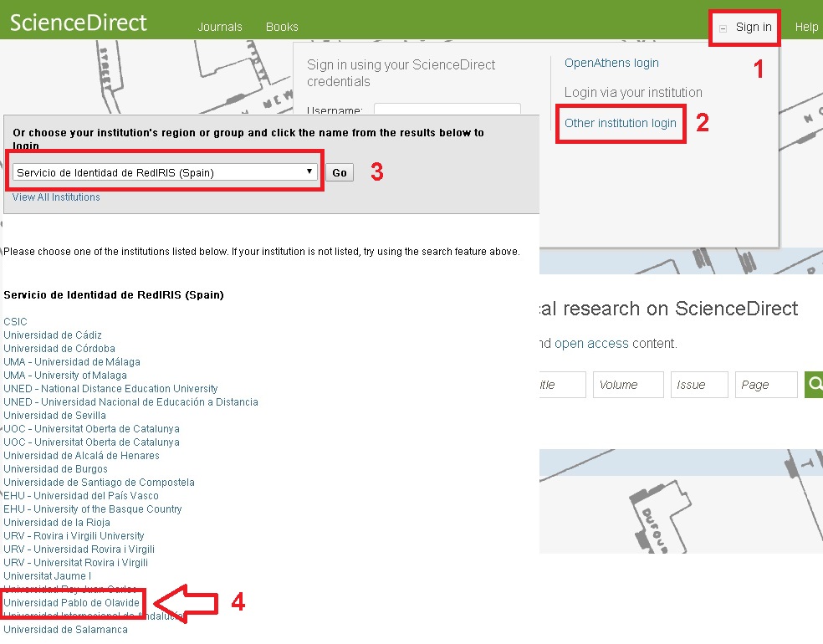Image resolution: width=823 pixels, height=644 pixels.
Task: Open View All Institutions link
Action: (x=56, y=197)
